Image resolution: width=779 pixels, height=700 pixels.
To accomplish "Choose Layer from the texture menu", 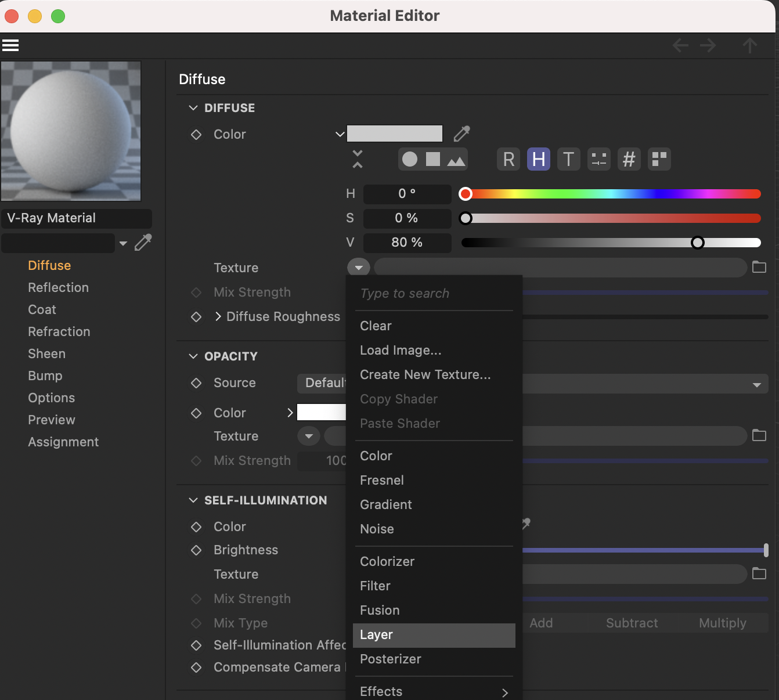I will click(434, 635).
